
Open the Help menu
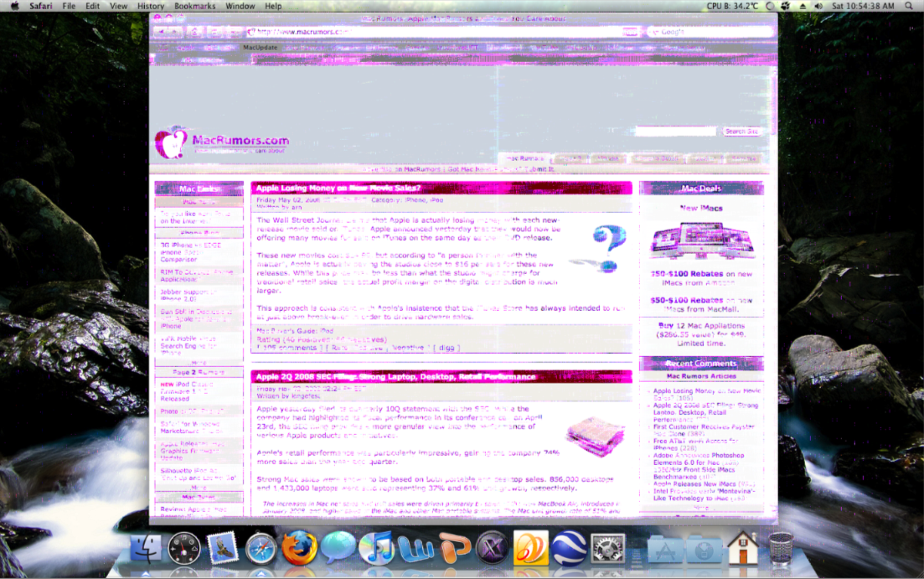(273, 6)
